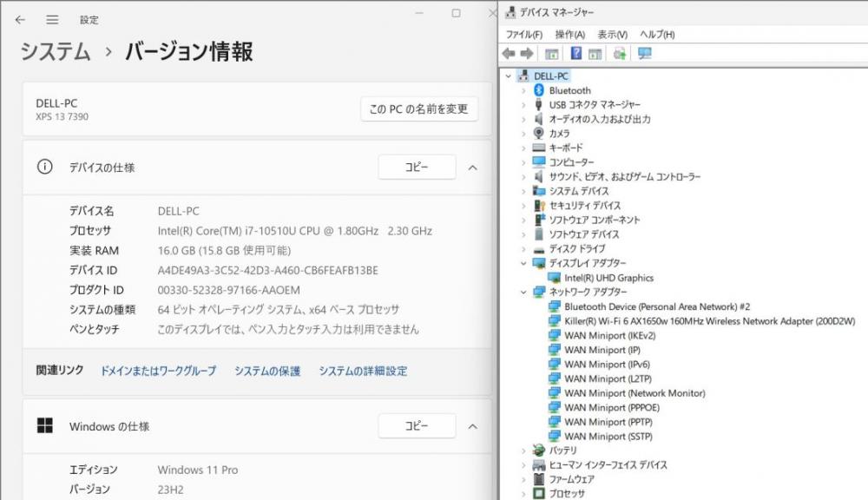Click the デバイス ID value text
The height and width of the screenshot is (500, 868).
(268, 270)
